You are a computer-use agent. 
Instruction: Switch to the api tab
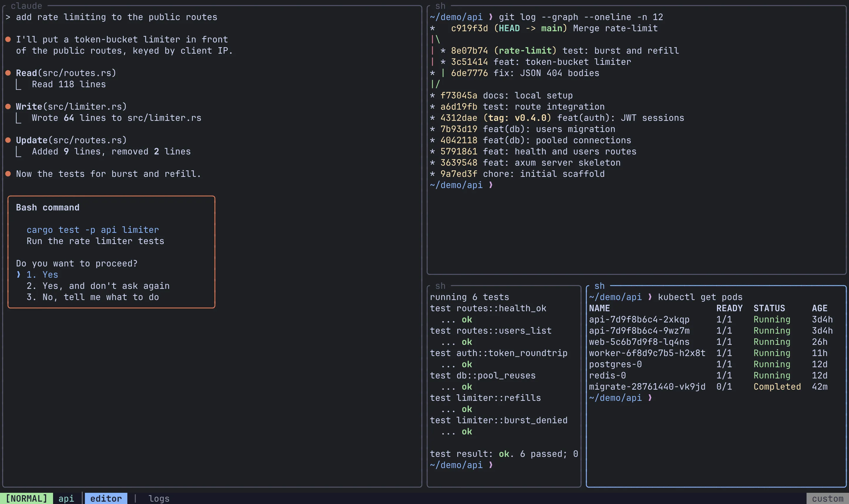(x=66, y=498)
